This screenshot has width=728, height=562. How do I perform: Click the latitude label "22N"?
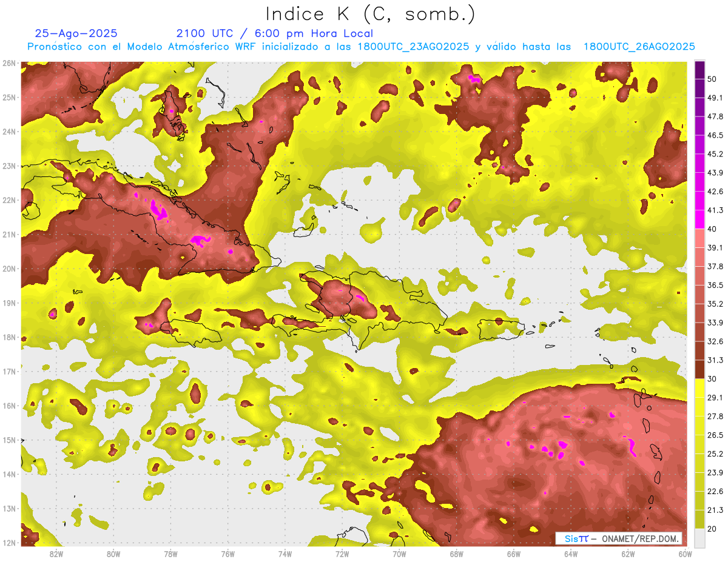click(x=9, y=200)
